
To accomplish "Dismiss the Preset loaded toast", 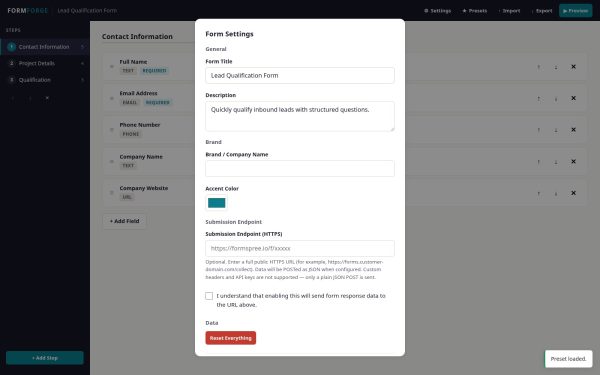I will [568, 359].
